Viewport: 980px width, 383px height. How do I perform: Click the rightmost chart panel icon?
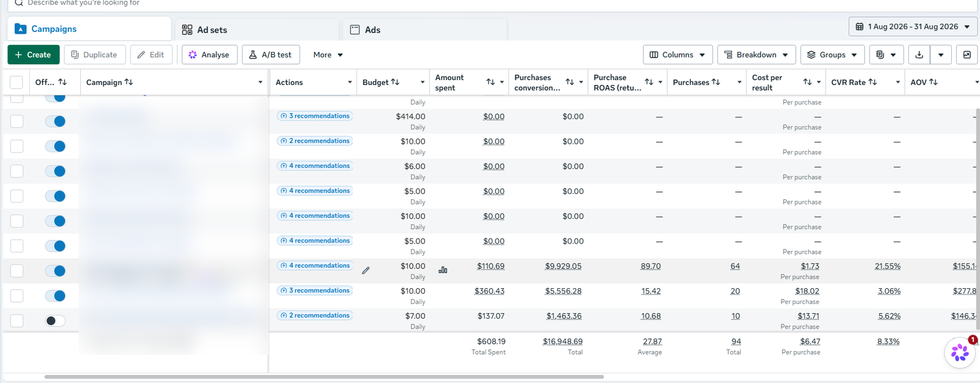coord(967,54)
